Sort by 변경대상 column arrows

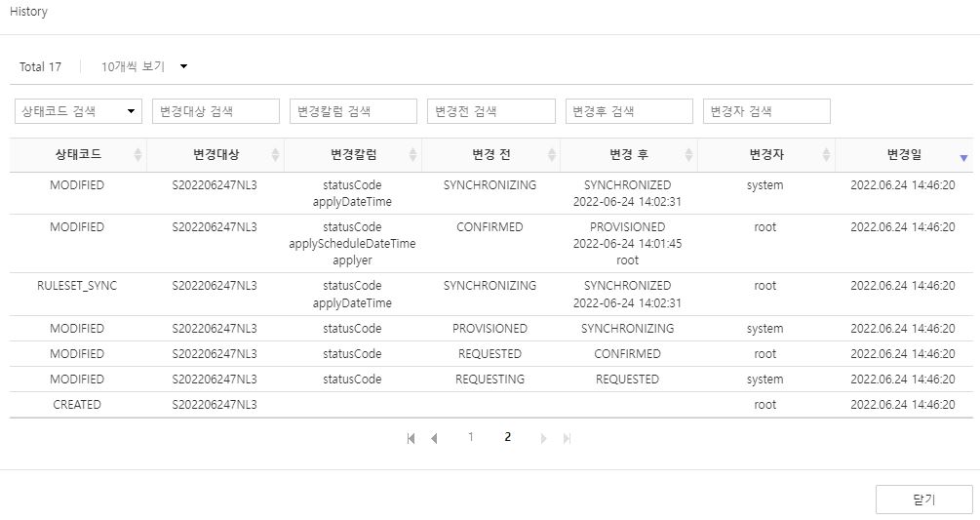(276, 155)
